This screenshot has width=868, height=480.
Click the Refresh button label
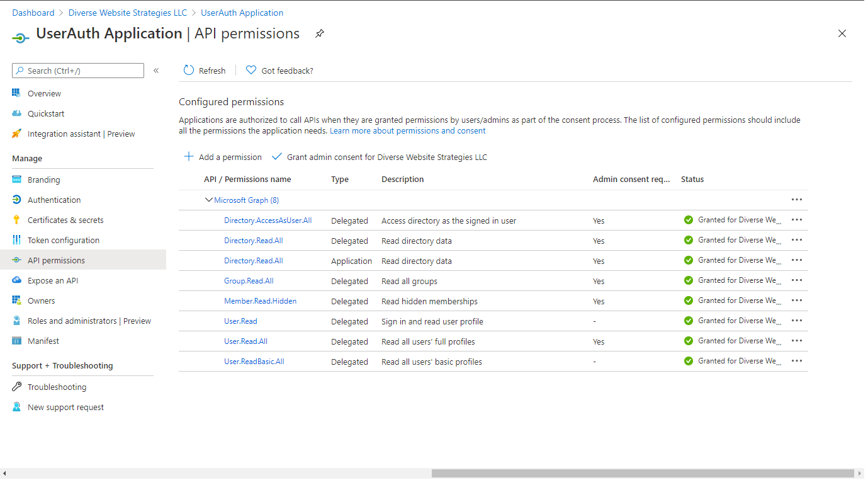click(212, 71)
